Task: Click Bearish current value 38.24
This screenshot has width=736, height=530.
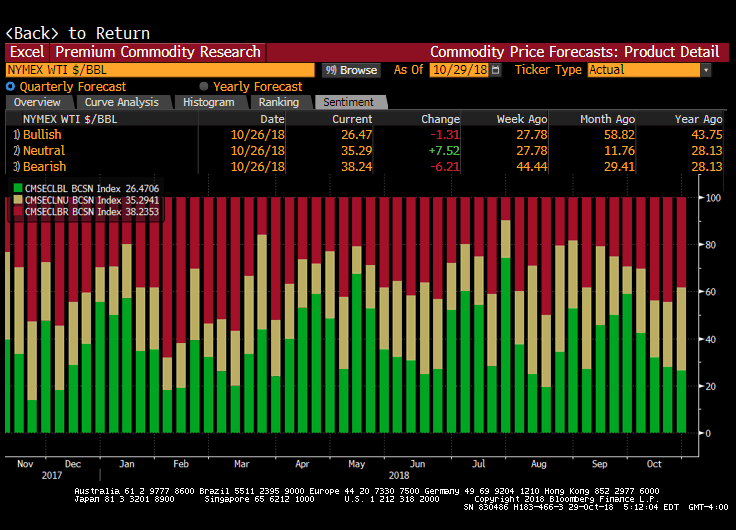Action: (357, 167)
